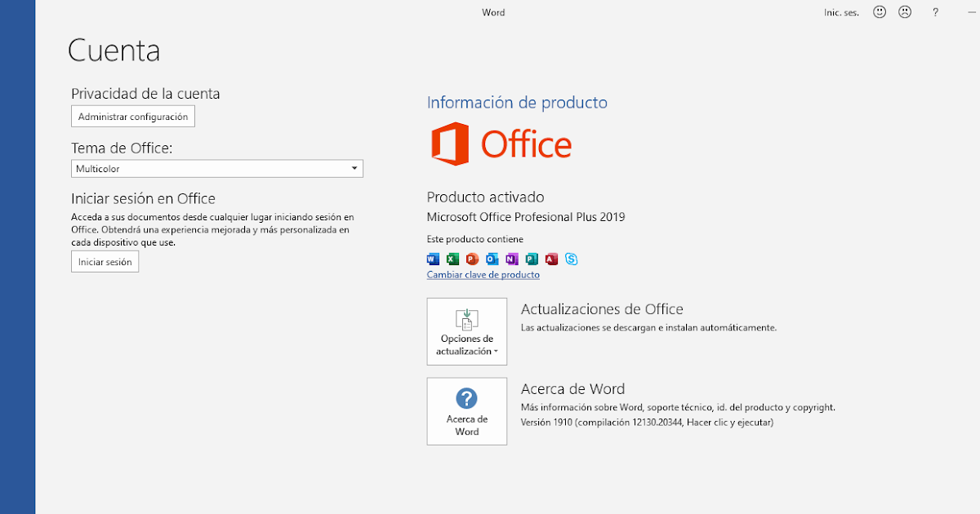
Task: Select the 'Cuenta' page heading area
Action: coord(114,51)
